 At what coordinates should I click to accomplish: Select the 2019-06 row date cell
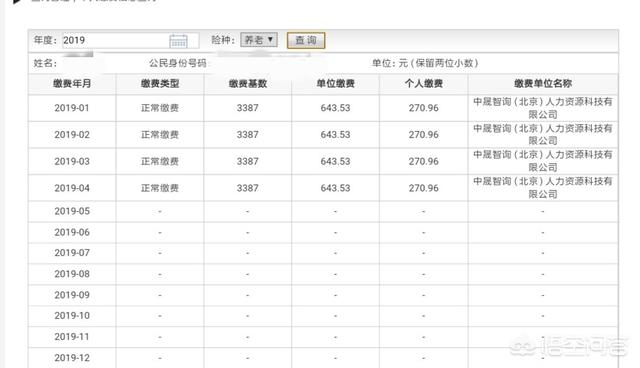72,233
